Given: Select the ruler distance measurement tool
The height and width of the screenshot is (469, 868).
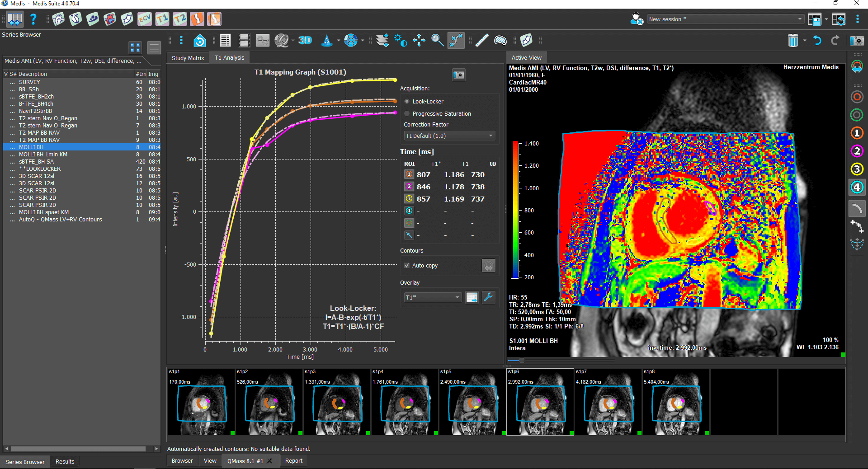Looking at the screenshot, I should [x=481, y=40].
